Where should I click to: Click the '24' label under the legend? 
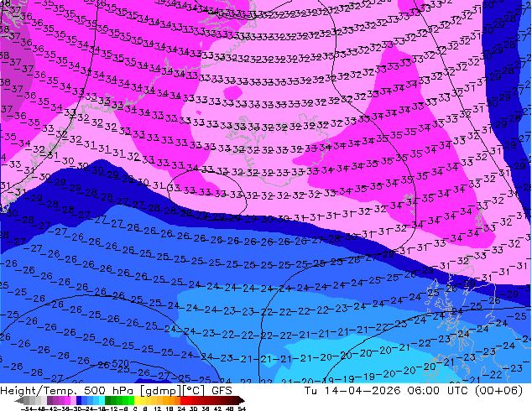tap(181, 408)
